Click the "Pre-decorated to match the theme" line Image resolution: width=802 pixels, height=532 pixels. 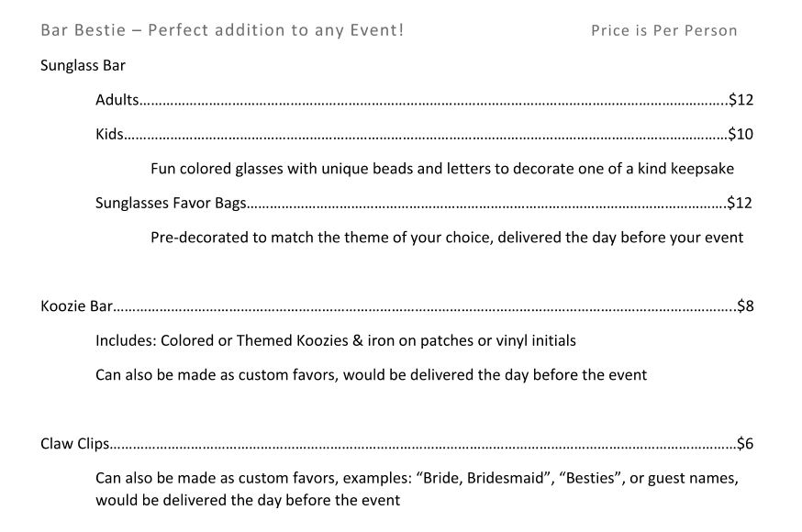446,238
